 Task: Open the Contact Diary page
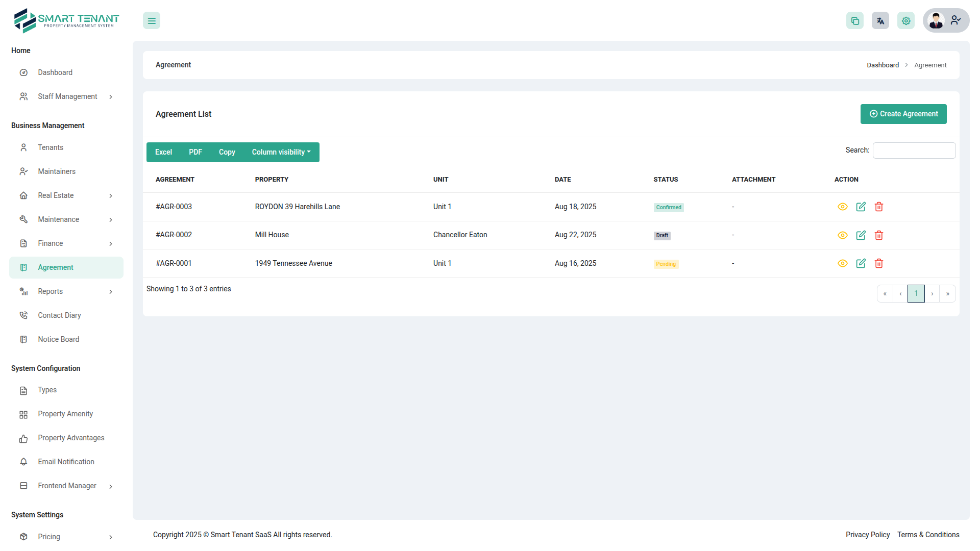point(59,315)
